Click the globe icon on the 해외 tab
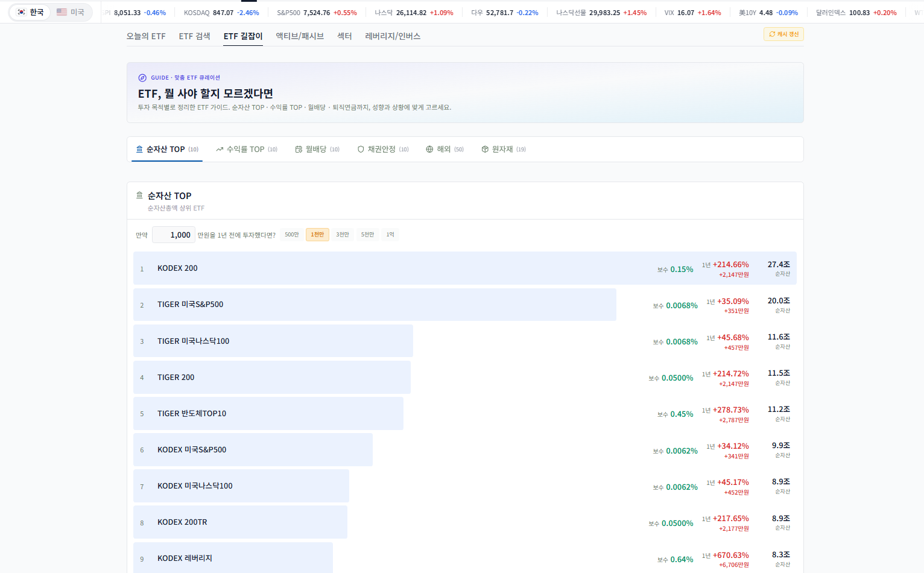Viewport: 924px width, 573px height. click(429, 149)
